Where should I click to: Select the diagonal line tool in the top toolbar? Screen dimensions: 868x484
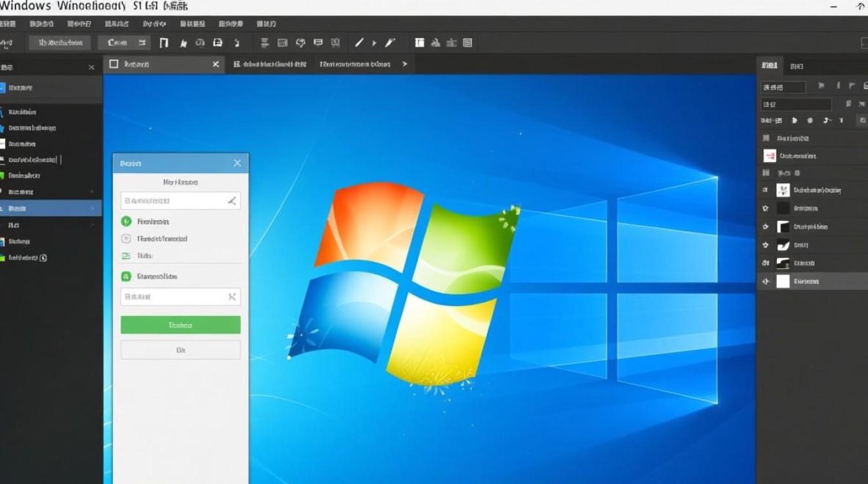(360, 43)
